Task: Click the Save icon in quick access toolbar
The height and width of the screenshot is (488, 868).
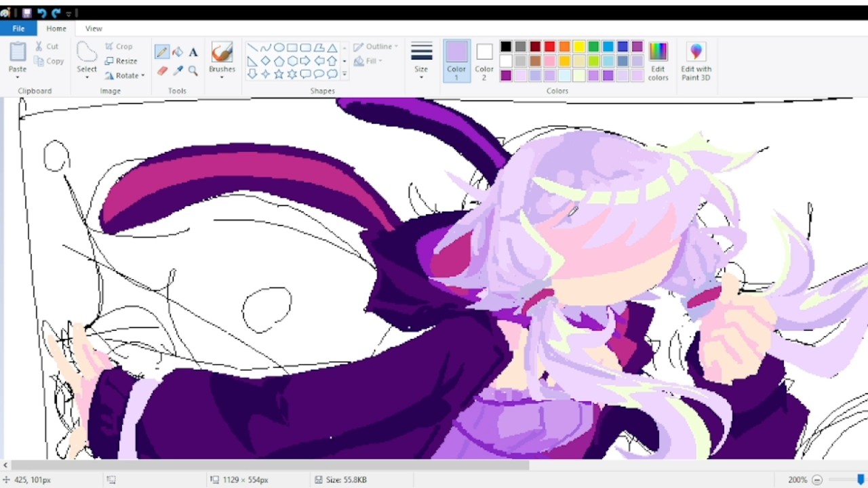Action: [26, 13]
